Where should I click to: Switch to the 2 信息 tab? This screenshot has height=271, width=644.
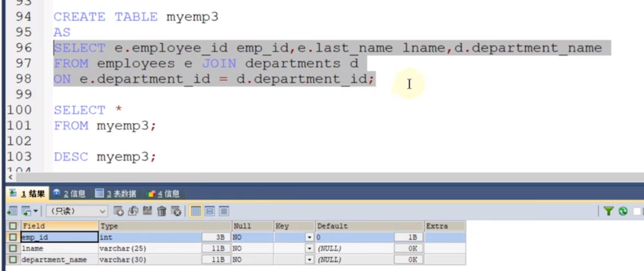[x=69, y=193]
